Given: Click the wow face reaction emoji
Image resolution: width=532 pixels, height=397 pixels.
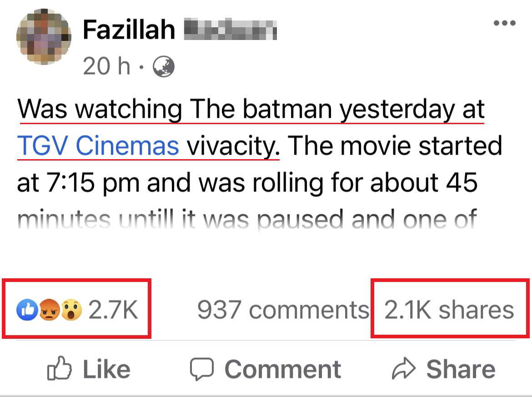Looking at the screenshot, I should coord(71,310).
